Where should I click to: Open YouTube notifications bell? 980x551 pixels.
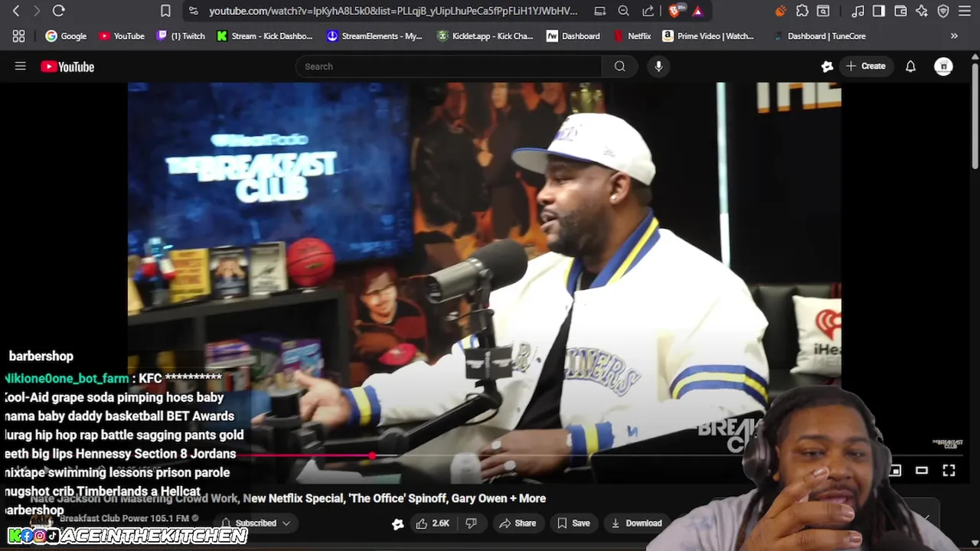pos(910,67)
